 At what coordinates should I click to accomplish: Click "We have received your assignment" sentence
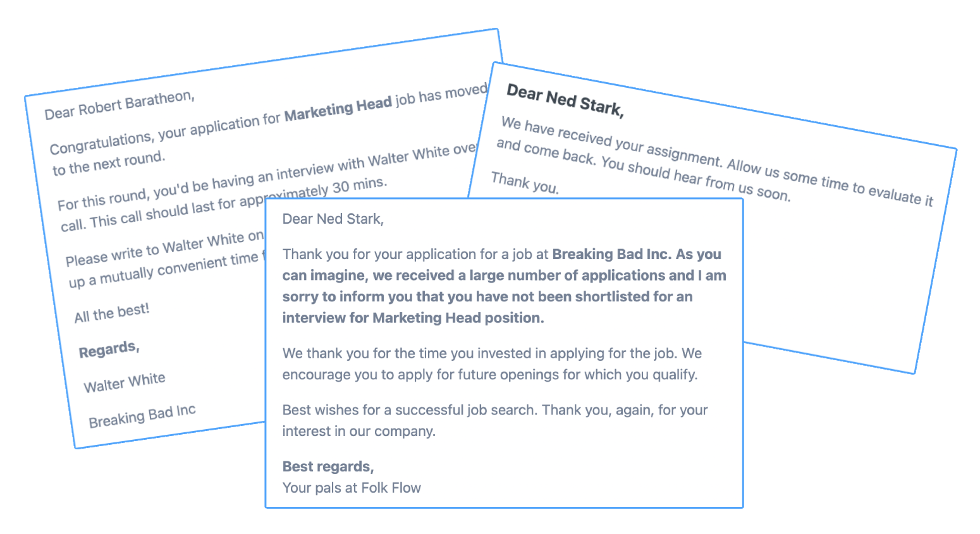[611, 142]
